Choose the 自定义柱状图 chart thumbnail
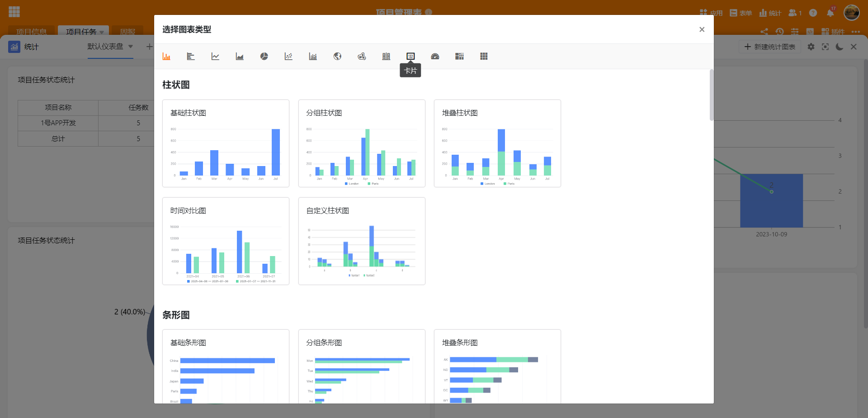The width and height of the screenshot is (868, 418). pos(362,241)
